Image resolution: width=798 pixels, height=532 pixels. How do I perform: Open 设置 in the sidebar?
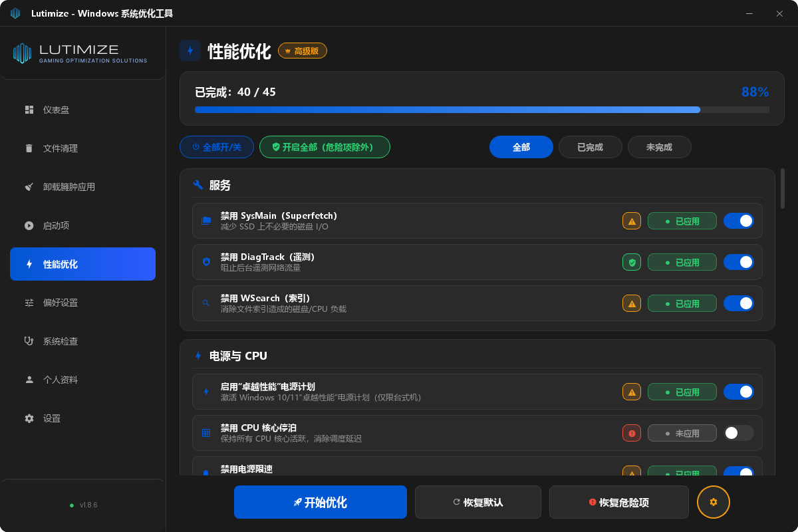(x=82, y=418)
